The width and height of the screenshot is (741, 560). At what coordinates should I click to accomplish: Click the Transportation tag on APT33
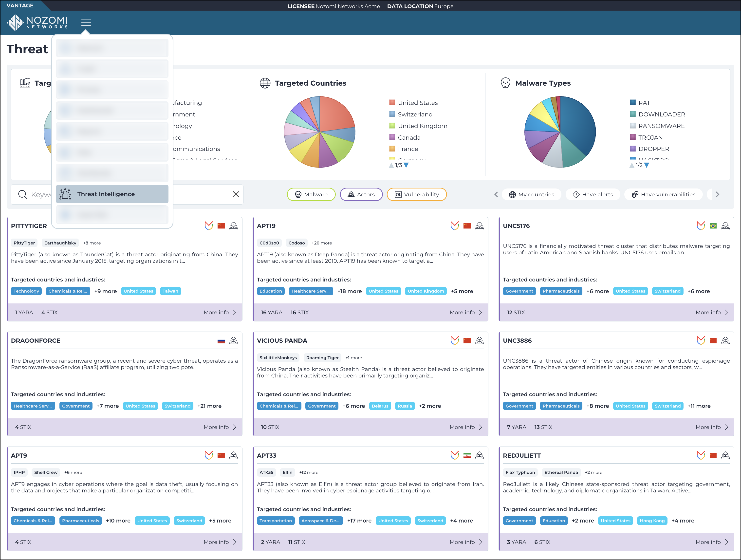(276, 521)
